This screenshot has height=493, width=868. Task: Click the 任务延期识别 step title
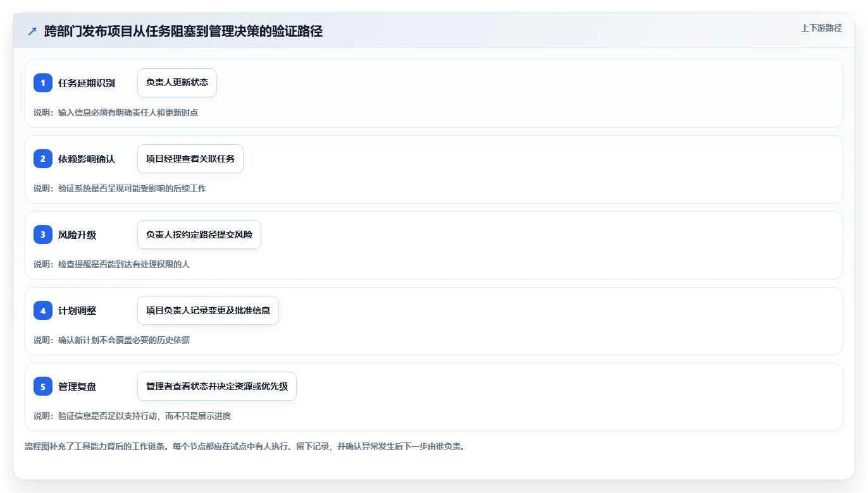click(x=87, y=83)
